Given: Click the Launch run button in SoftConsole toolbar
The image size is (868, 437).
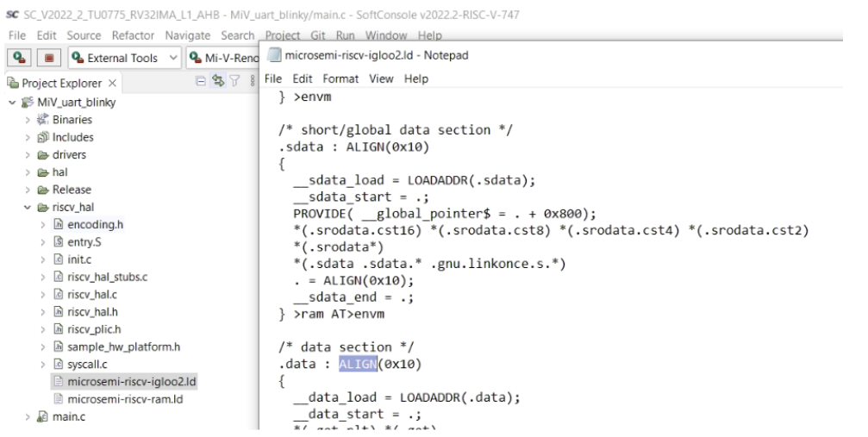Looking at the screenshot, I should 20,58.
